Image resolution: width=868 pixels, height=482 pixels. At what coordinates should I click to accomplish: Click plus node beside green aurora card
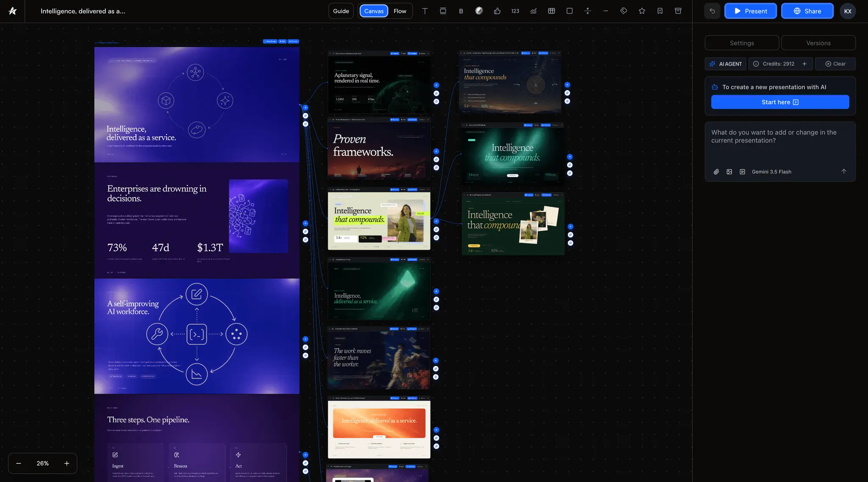(570, 157)
